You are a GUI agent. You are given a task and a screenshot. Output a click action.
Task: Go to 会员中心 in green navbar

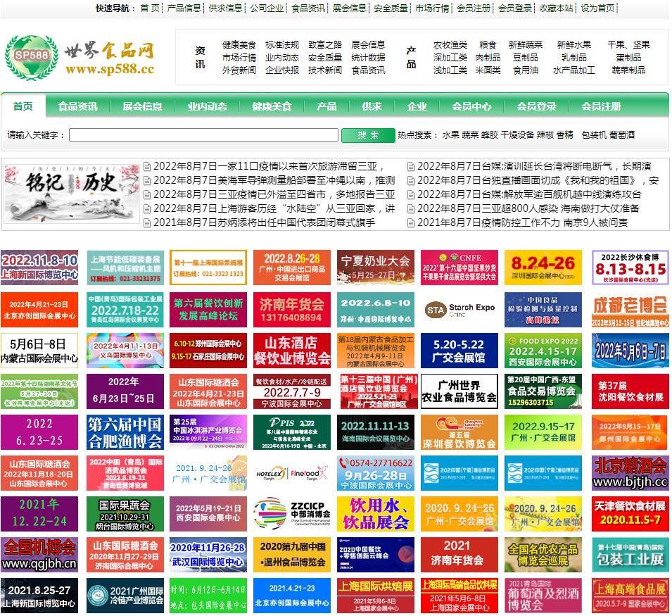click(x=471, y=106)
